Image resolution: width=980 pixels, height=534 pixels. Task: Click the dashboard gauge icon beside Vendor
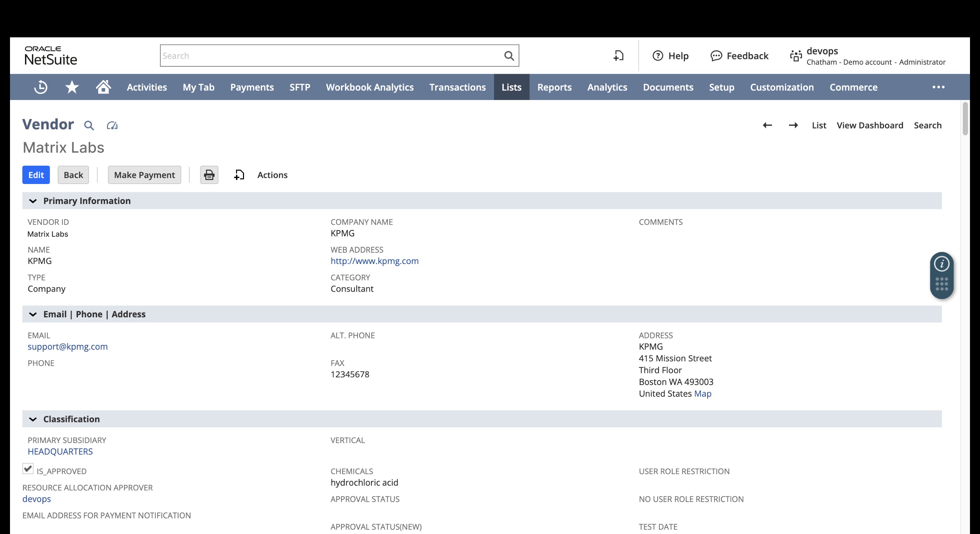[x=112, y=126]
